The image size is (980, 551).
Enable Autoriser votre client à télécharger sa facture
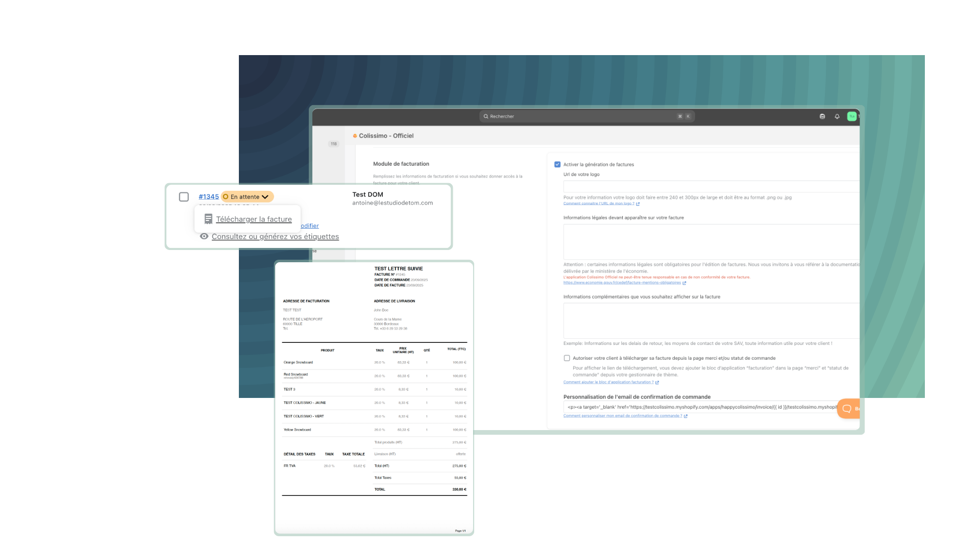[x=567, y=358]
